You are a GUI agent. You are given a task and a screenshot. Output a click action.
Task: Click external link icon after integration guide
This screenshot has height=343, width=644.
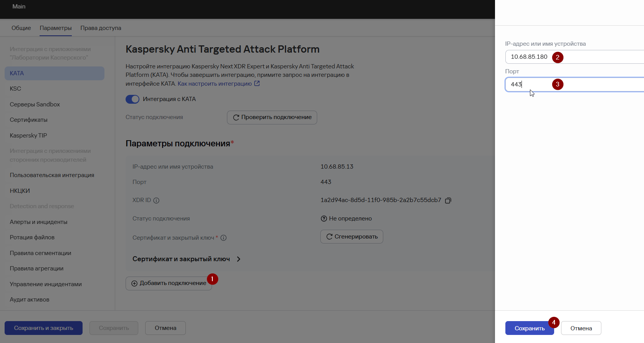257,83
